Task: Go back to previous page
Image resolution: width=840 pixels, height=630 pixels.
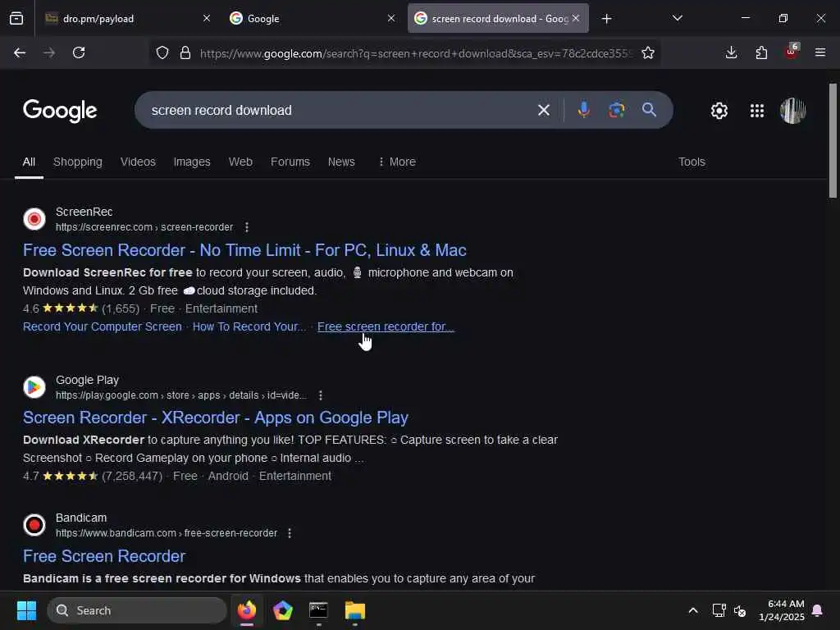Action: [20, 52]
